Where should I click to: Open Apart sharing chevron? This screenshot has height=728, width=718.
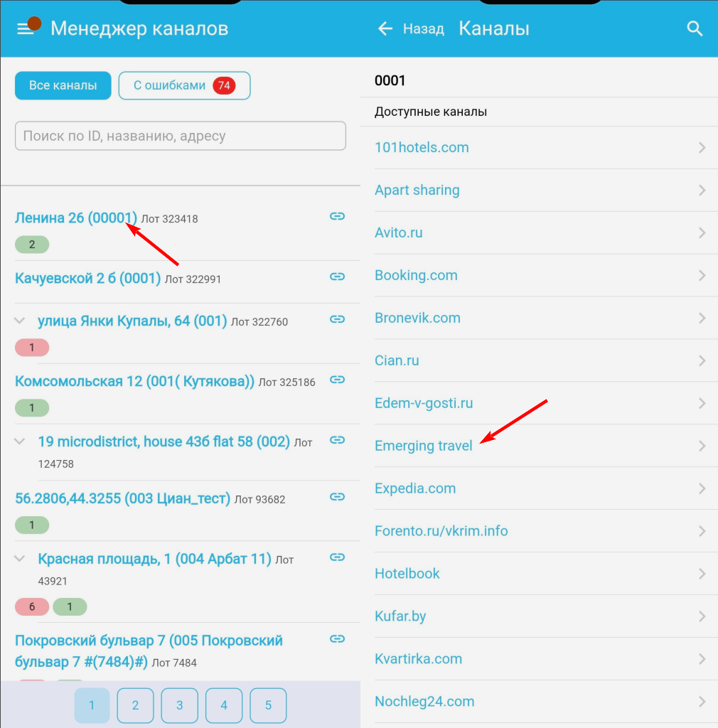(x=702, y=191)
